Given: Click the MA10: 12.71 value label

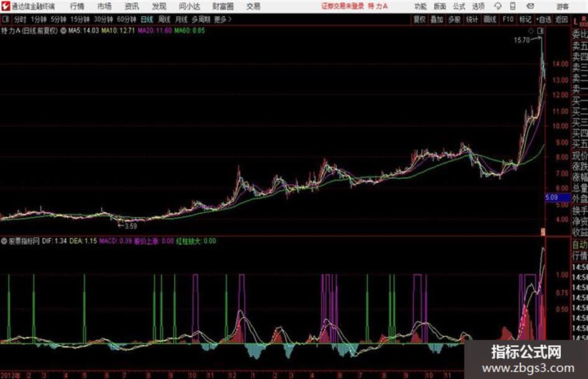Looking at the screenshot, I should click(118, 30).
